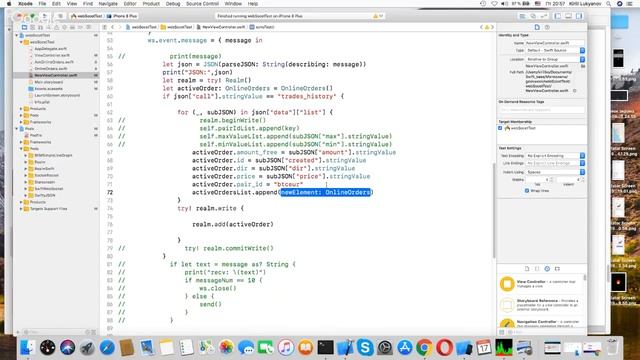The image size is (640, 360).
Task: Open iTunes from the Dock
Action: point(286,347)
